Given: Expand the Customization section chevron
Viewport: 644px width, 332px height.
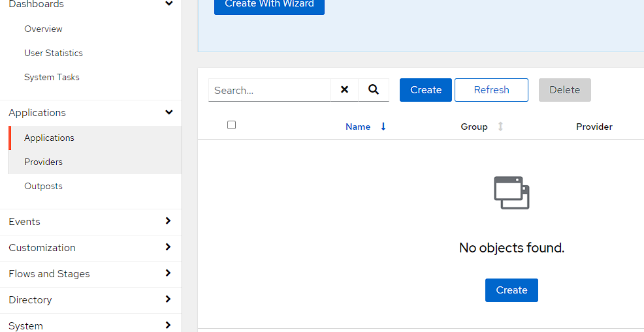Looking at the screenshot, I should tap(168, 247).
